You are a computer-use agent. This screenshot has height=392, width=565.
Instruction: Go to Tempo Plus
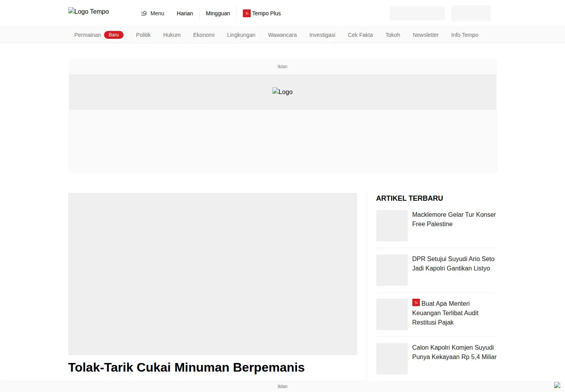pyautogui.click(x=266, y=13)
